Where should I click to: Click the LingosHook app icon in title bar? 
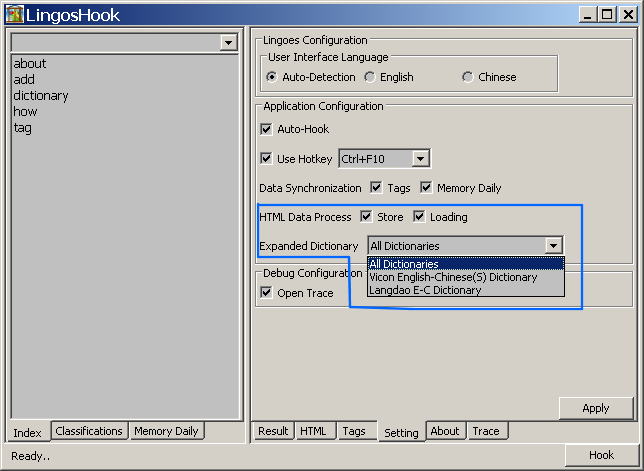pyautogui.click(x=14, y=15)
